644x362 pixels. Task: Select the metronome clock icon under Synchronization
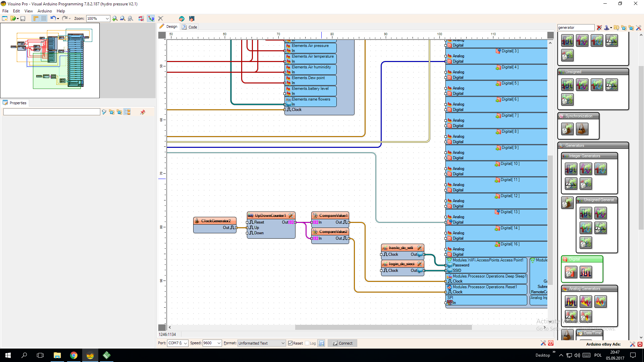pyautogui.click(x=582, y=129)
